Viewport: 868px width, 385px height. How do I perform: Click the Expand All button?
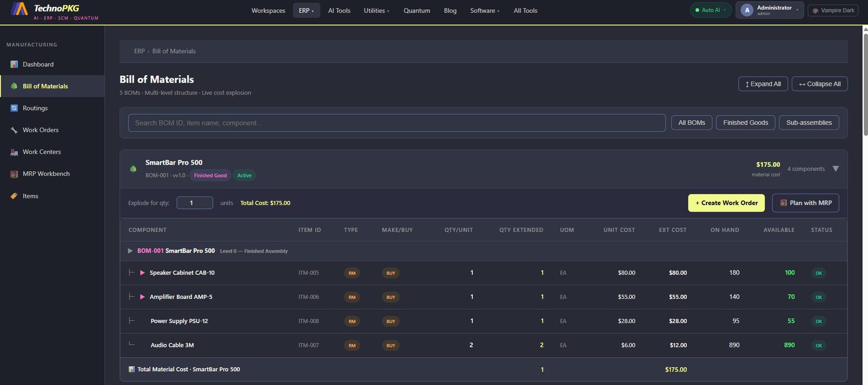[763, 84]
